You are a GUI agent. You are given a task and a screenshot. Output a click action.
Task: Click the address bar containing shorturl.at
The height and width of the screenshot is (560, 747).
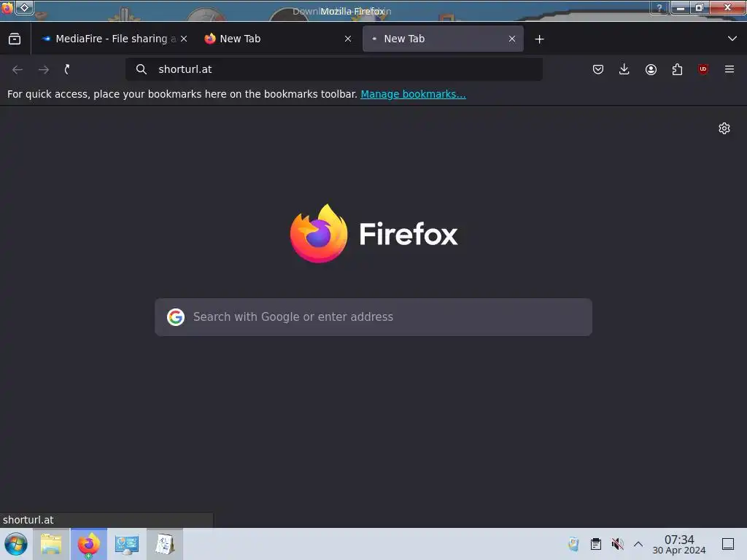334,69
